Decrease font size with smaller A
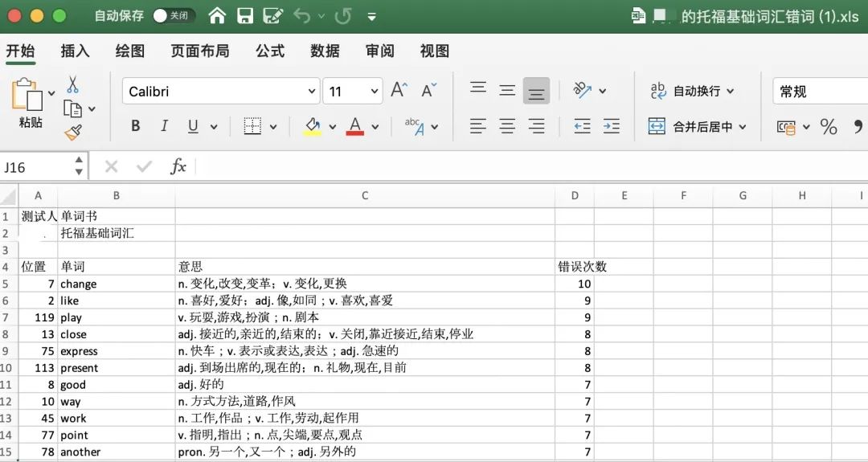The image size is (868, 462). point(428,90)
